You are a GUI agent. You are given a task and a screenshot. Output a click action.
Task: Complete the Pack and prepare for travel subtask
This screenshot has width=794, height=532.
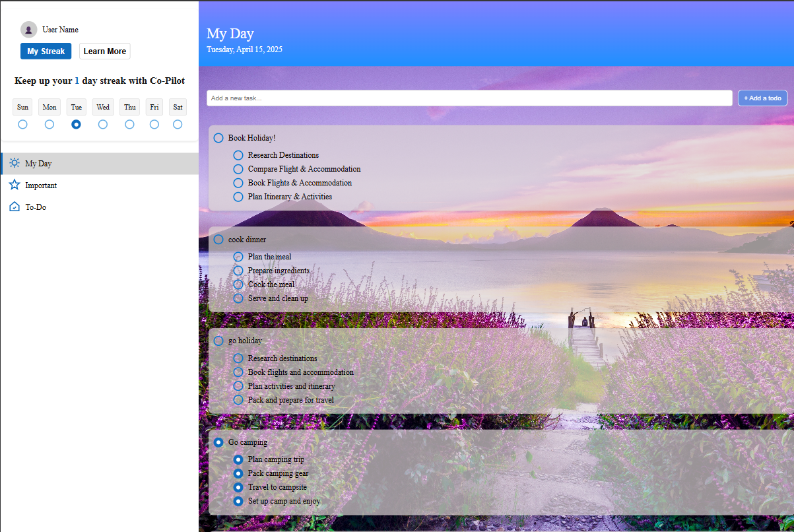pyautogui.click(x=238, y=400)
